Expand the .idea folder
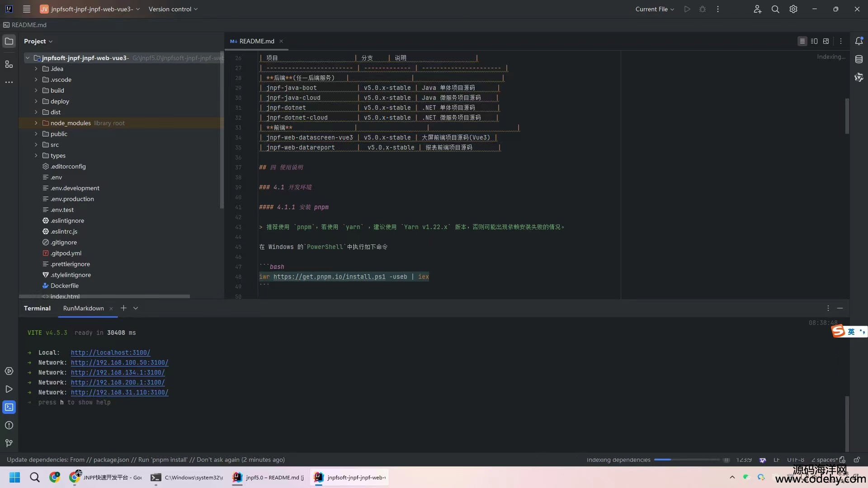 [36, 69]
